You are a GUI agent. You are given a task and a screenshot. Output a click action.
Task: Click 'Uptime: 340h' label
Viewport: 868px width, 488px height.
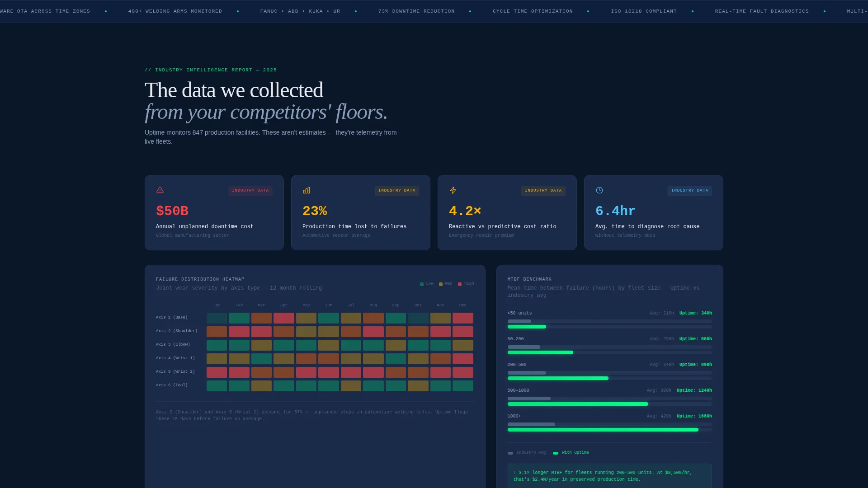click(696, 313)
